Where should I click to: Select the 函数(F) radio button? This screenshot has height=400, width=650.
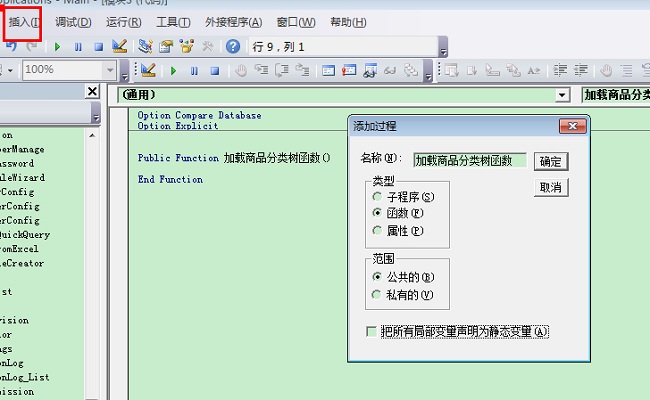point(377,213)
